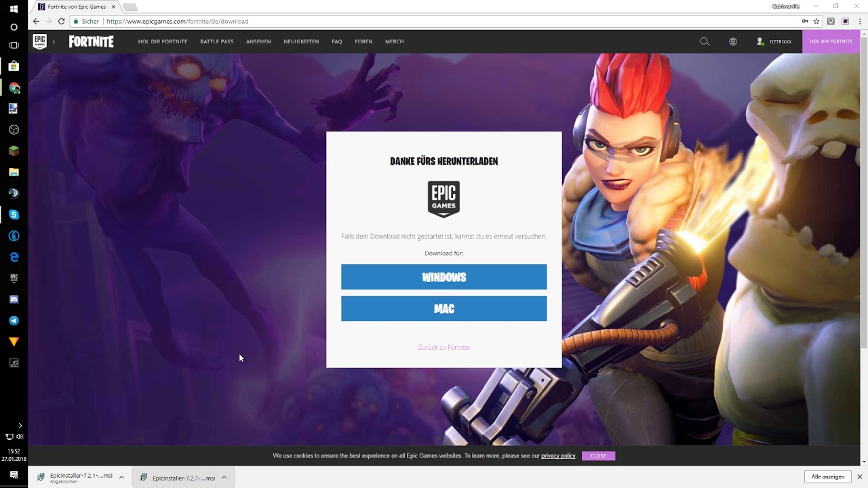Click the Epic Games logo in site header
868x488 pixels.
pos(40,41)
